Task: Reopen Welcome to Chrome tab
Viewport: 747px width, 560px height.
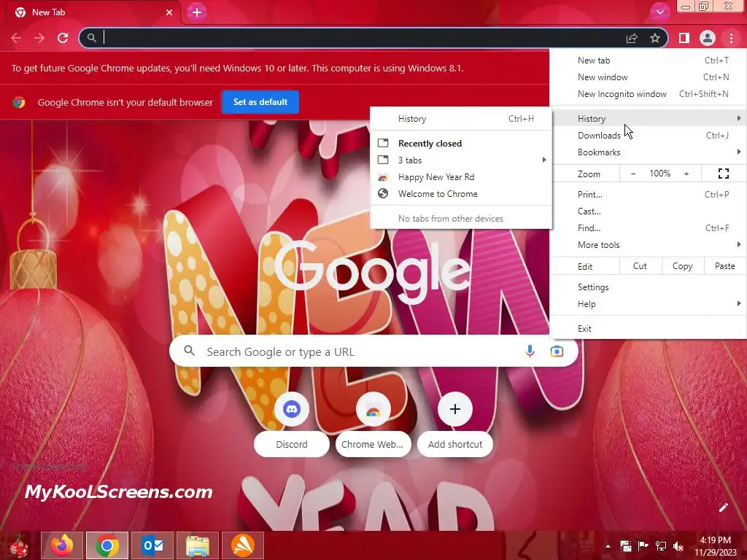Action: (x=461, y=194)
